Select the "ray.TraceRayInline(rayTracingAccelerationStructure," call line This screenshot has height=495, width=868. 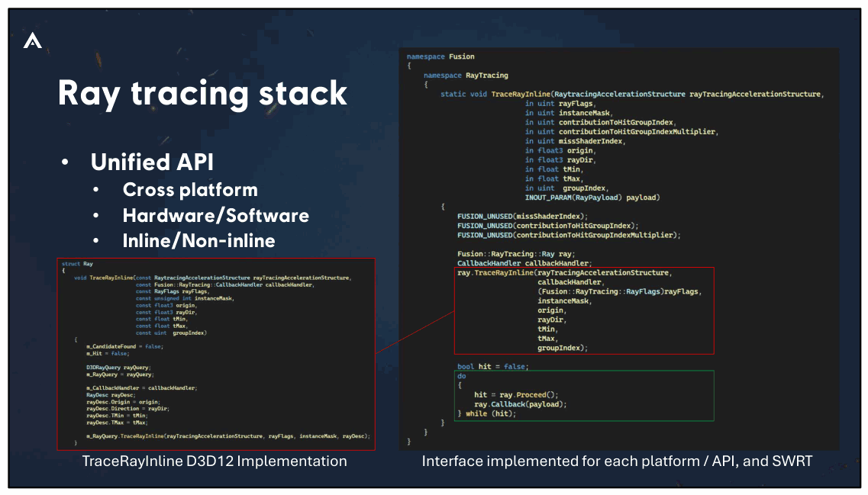pyautogui.click(x=565, y=272)
